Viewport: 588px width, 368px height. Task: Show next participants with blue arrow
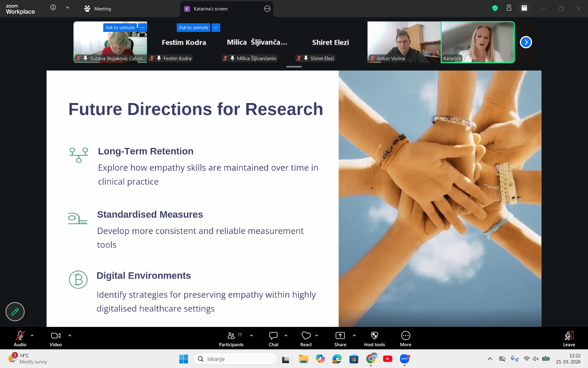[526, 42]
